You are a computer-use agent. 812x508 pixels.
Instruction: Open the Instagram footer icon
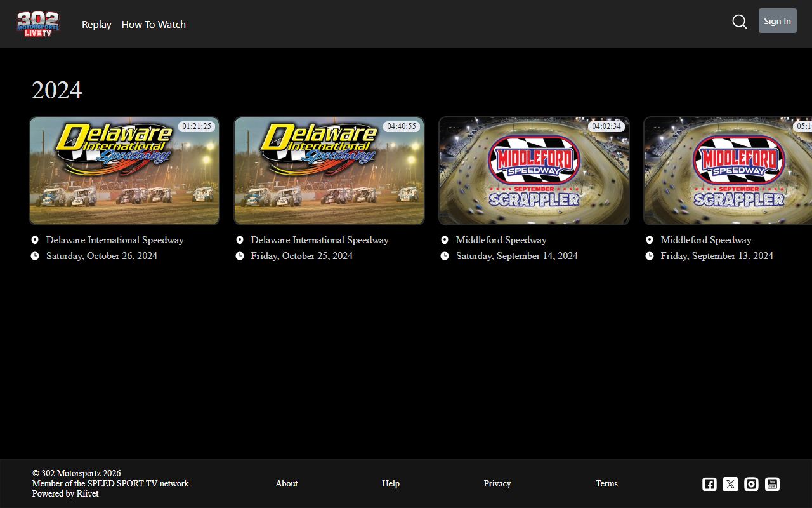[x=751, y=484]
